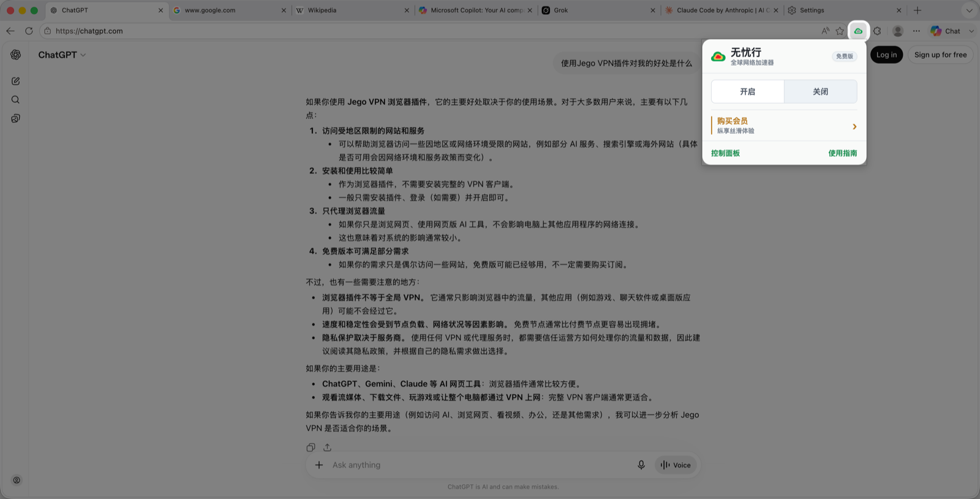The height and width of the screenshot is (499, 980).
Task: Switch to the Wikipedia tab
Action: tap(352, 10)
